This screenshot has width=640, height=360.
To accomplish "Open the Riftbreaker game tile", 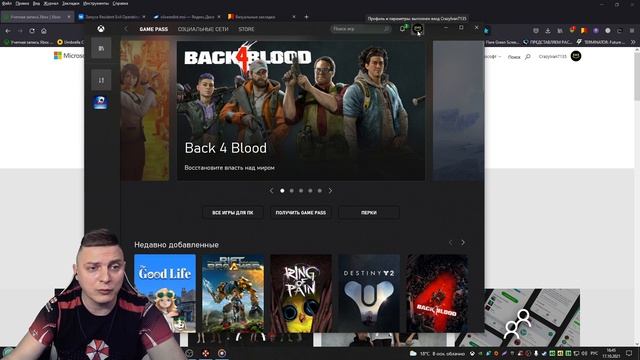I will [x=233, y=293].
